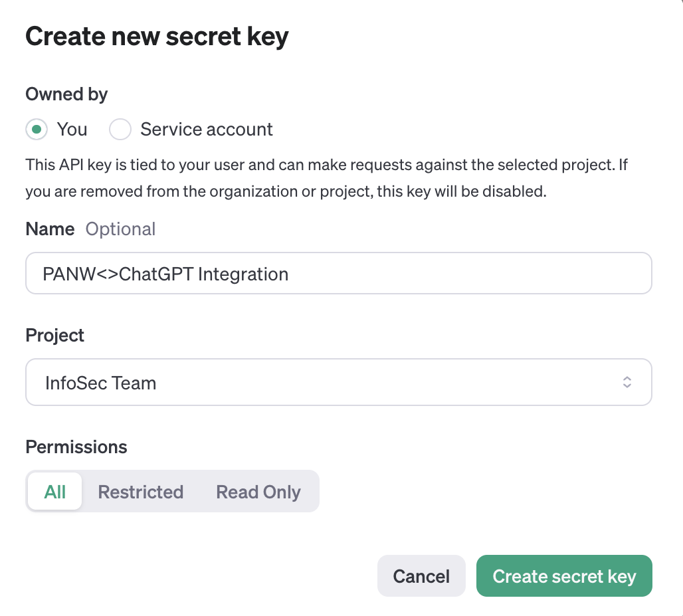Click the 'InfoSec Team' selected project text
The image size is (683, 616).
pos(100,383)
